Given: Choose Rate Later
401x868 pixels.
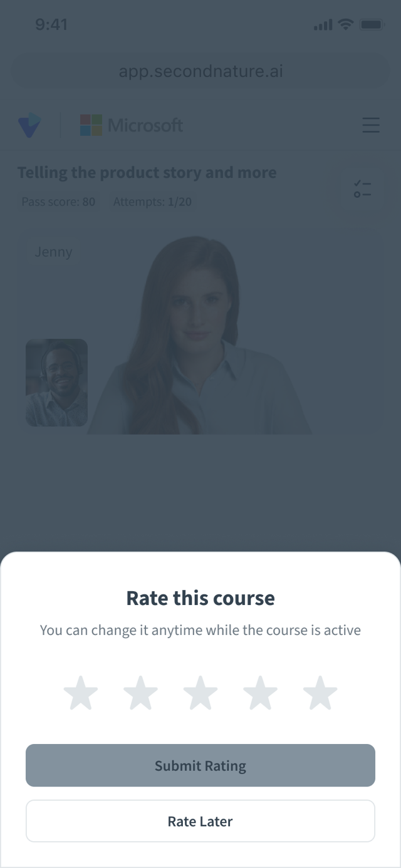Looking at the screenshot, I should [x=200, y=821].
